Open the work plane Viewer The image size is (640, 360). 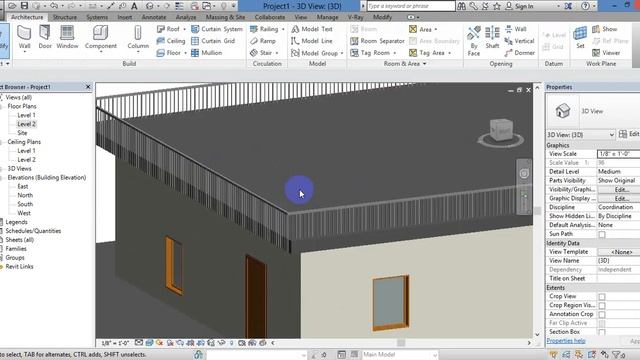[606, 53]
